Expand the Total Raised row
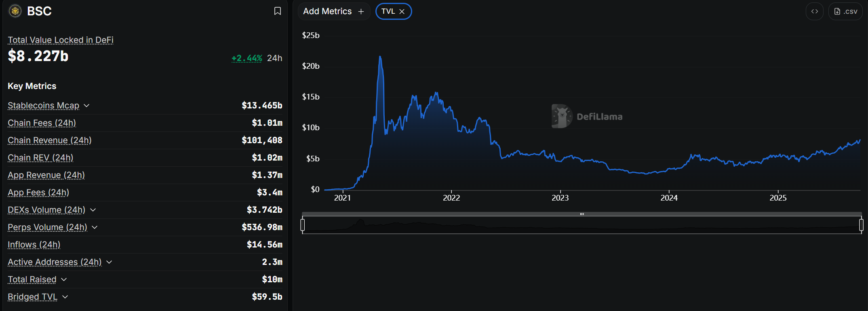This screenshot has height=311, width=868. click(64, 279)
